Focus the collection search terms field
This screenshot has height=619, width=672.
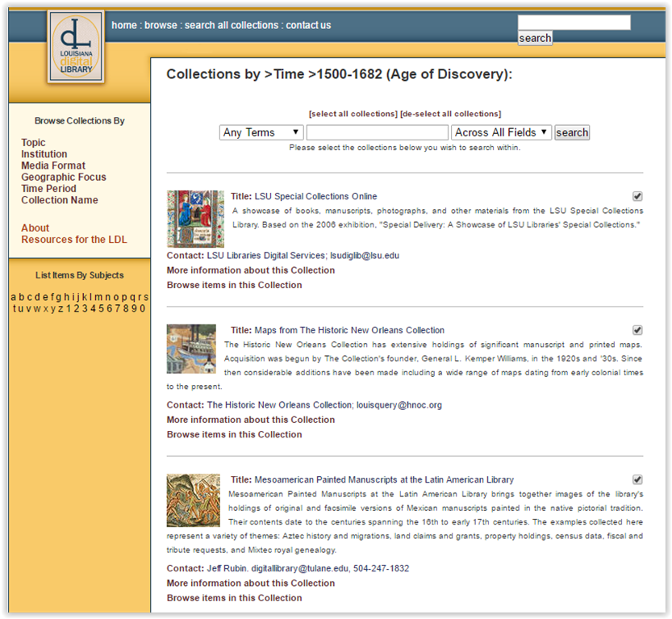(378, 132)
